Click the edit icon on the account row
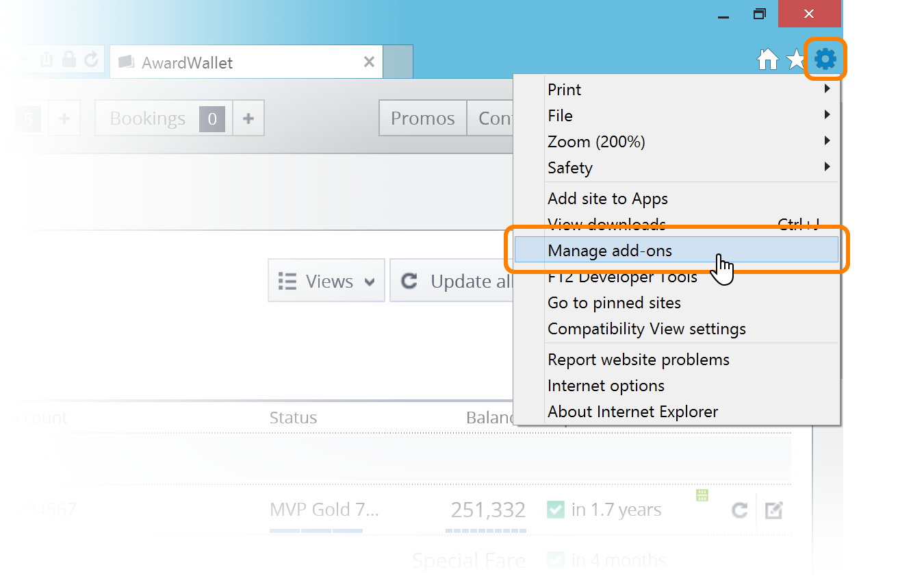 point(773,510)
